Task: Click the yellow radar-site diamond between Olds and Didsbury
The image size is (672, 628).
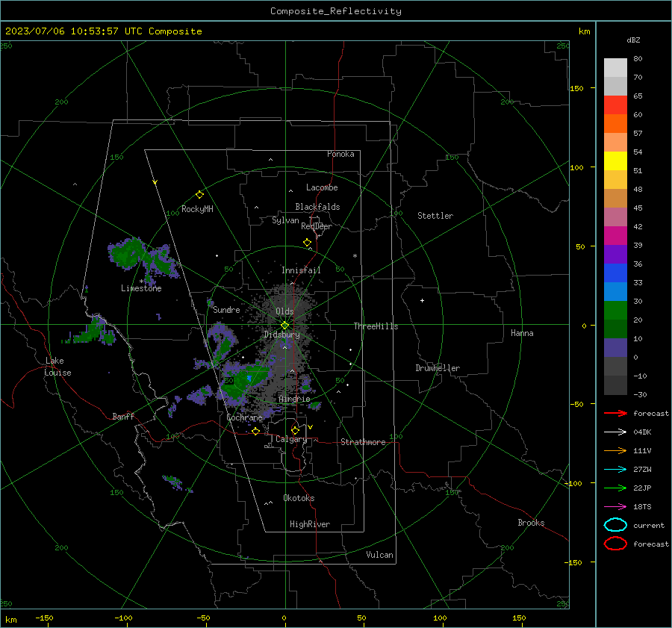Action: pos(285,326)
